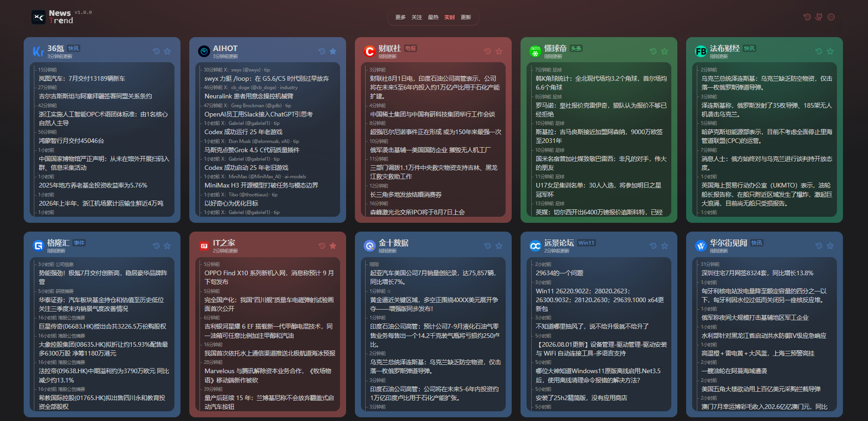Viewport: 868px width, 421px height.
Task: Click the 懂球帝 source logo
Action: click(535, 51)
